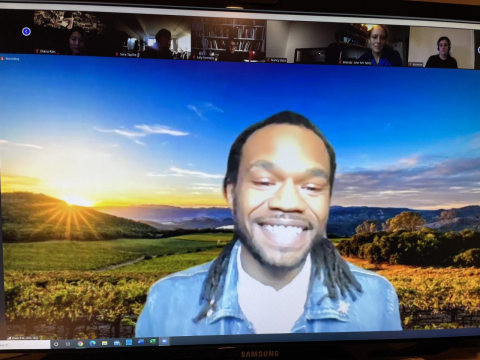Select the thumbnail of woman wearing headset
The width and height of the screenshot is (480, 360).
point(441,48)
